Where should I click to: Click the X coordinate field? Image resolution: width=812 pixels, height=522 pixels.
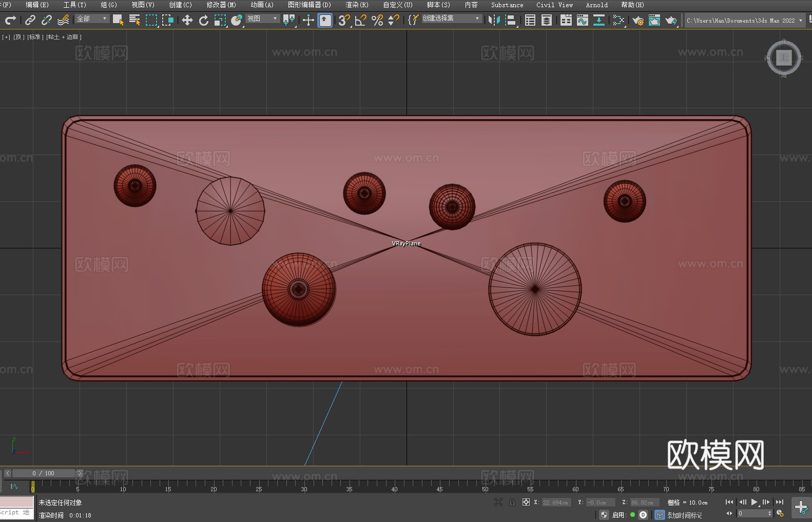(556, 502)
